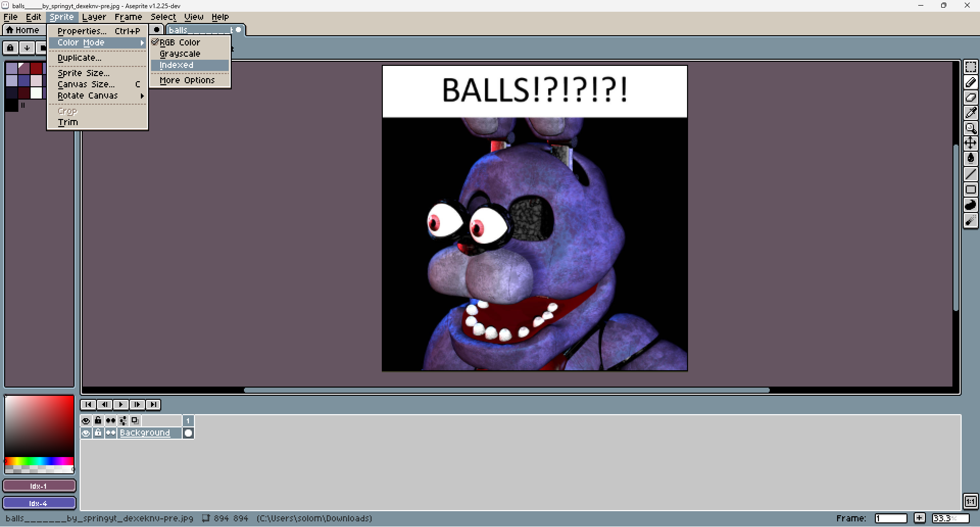Click the frame number input field
The height and width of the screenshot is (527, 980).
point(891,518)
